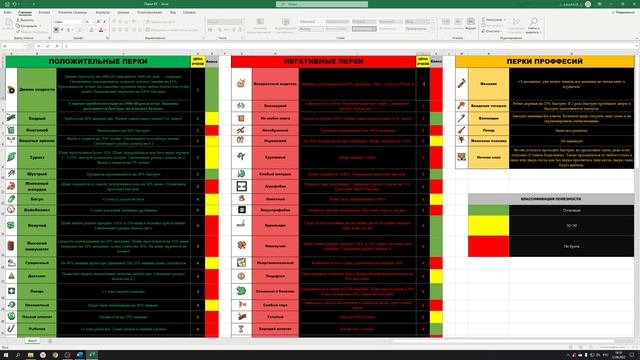Switch to the Рецензирование tab
Viewport: 640px width, 360px height.
pyautogui.click(x=150, y=13)
